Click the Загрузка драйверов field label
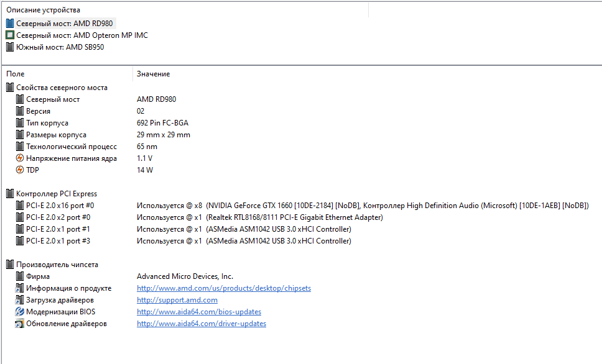Image resolution: width=602 pixels, height=364 pixels. point(60,300)
